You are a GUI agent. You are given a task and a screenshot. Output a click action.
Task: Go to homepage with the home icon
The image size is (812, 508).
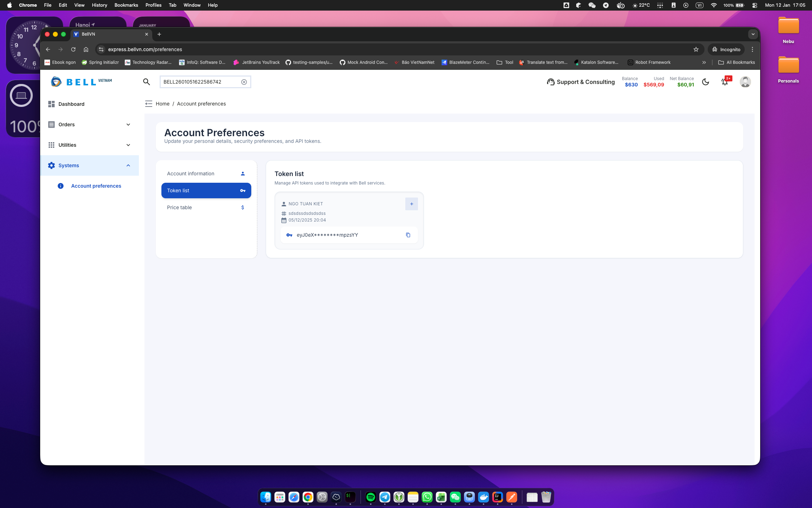86,49
